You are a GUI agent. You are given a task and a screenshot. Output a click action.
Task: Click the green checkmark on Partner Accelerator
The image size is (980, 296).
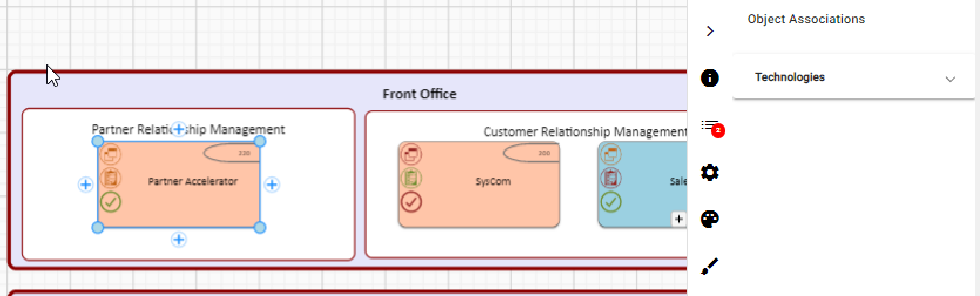click(110, 202)
